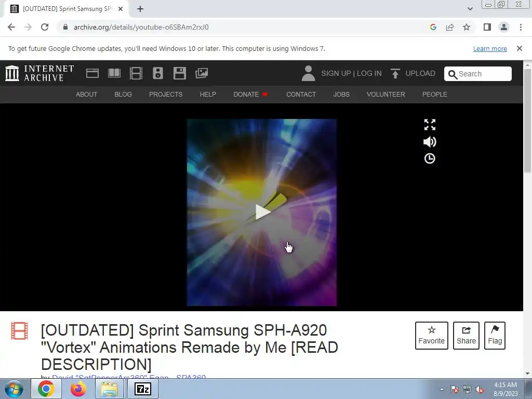Focus the Internet Archive Search field
The width and height of the screenshot is (532, 399).
[x=478, y=74]
